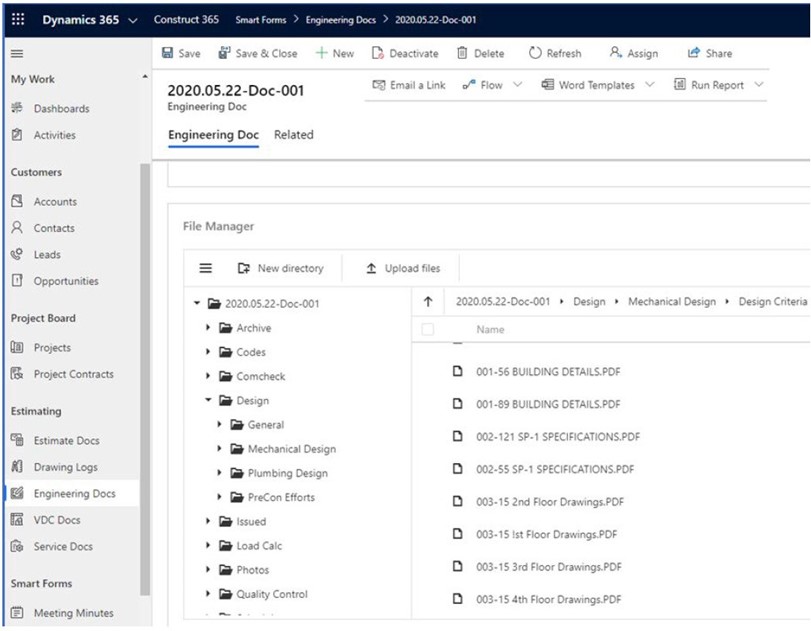The width and height of the screenshot is (811, 631).
Task: Click the Share icon
Action: click(694, 53)
